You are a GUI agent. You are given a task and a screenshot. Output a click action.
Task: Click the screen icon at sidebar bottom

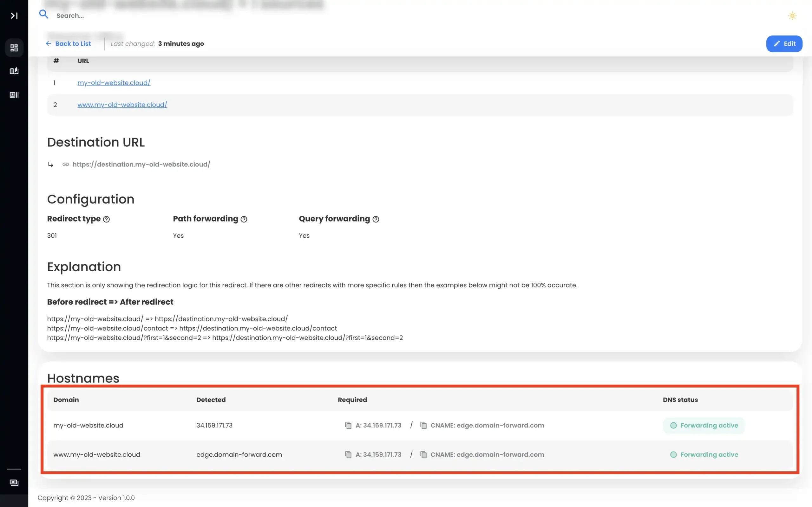coord(14,483)
